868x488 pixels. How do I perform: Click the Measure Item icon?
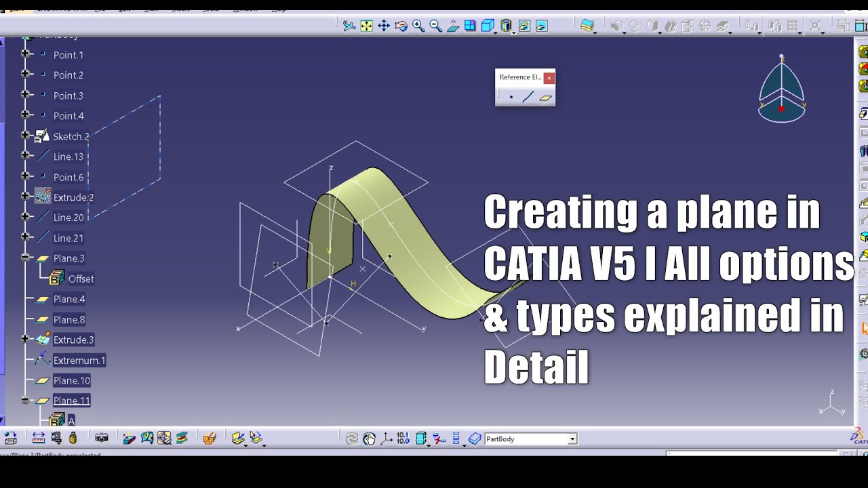click(56, 439)
